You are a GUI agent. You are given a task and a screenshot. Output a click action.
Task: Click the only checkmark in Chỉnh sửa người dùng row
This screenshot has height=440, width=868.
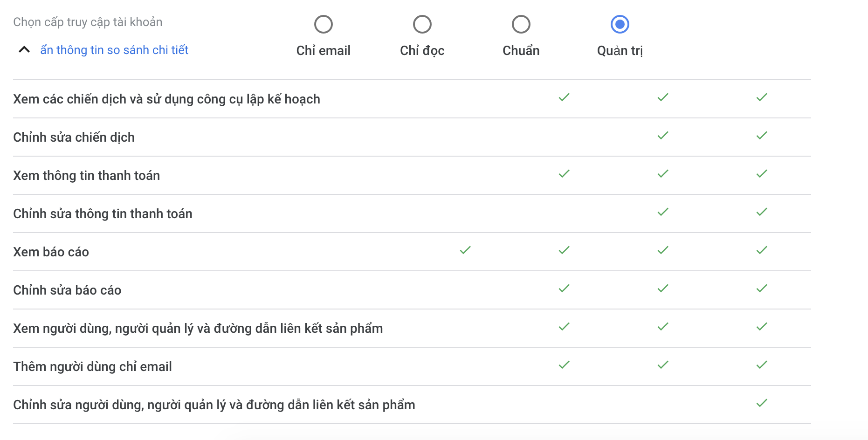tap(762, 403)
